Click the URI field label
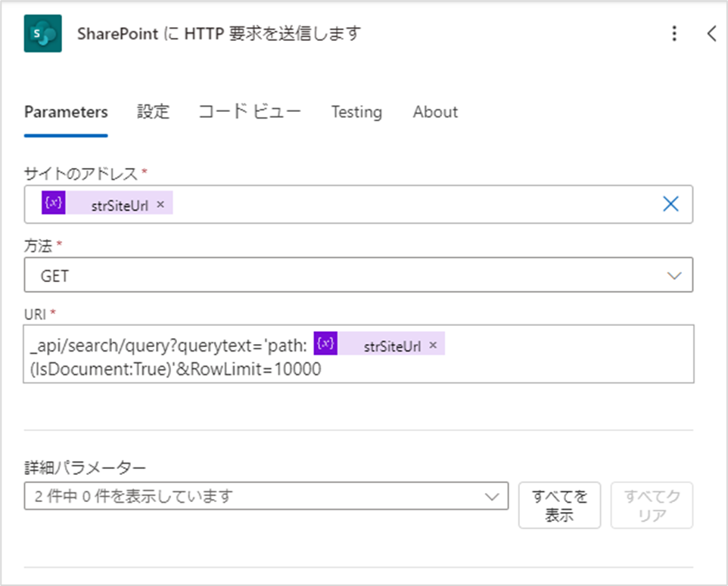The image size is (728, 586). point(36,314)
